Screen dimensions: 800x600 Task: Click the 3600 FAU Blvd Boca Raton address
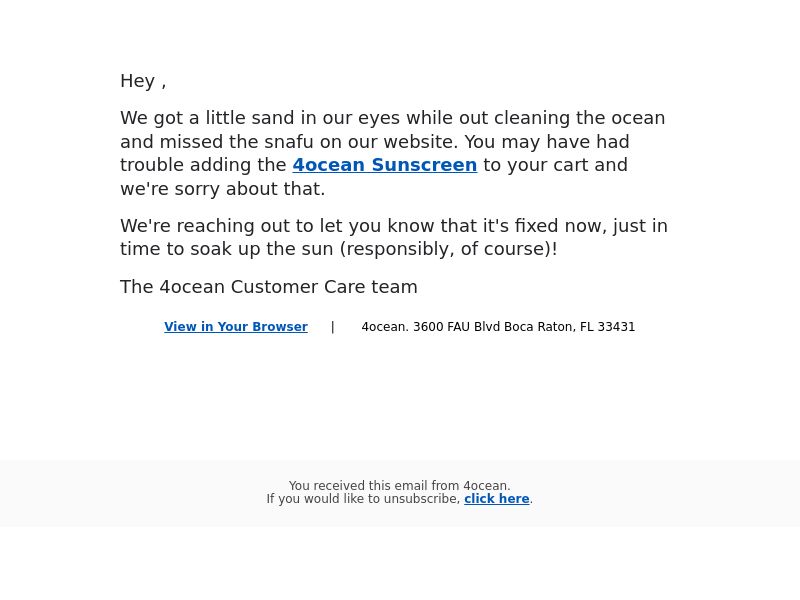pyautogui.click(x=498, y=327)
